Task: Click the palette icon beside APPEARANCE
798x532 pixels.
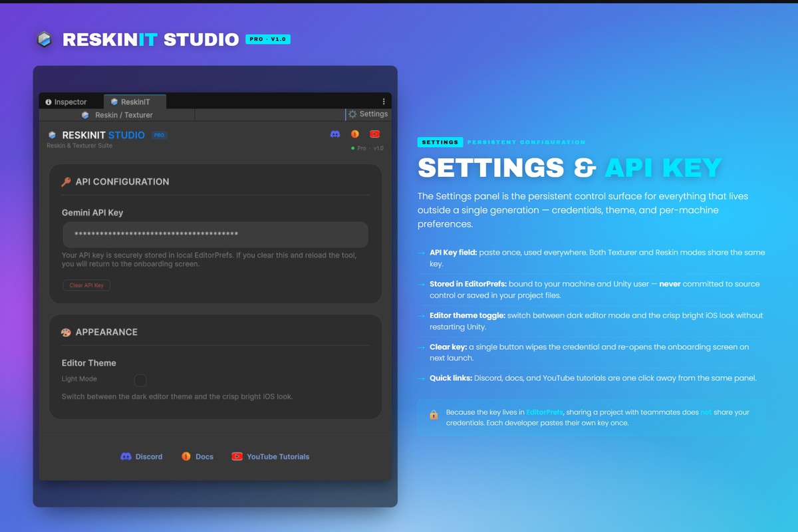Action: point(66,332)
